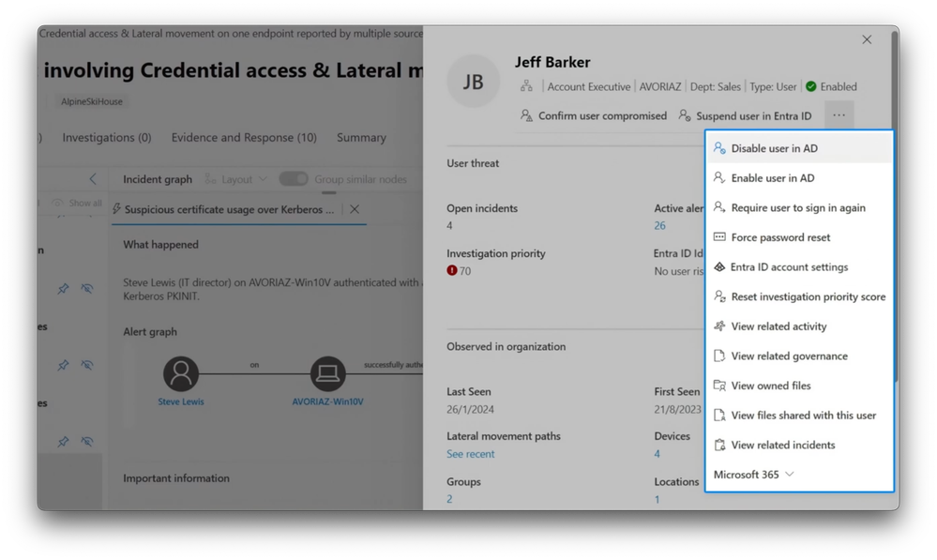Click the files shared with user icon
This screenshot has height=560, width=937.
coord(719,415)
